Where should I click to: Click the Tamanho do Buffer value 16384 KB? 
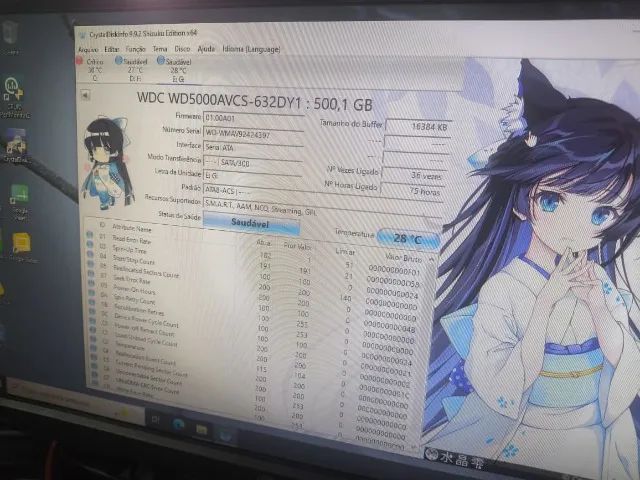tap(418, 127)
